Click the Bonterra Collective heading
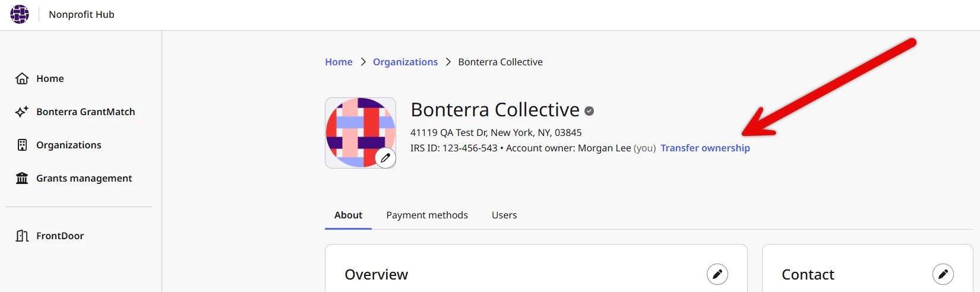This screenshot has width=980, height=292. coord(495,110)
